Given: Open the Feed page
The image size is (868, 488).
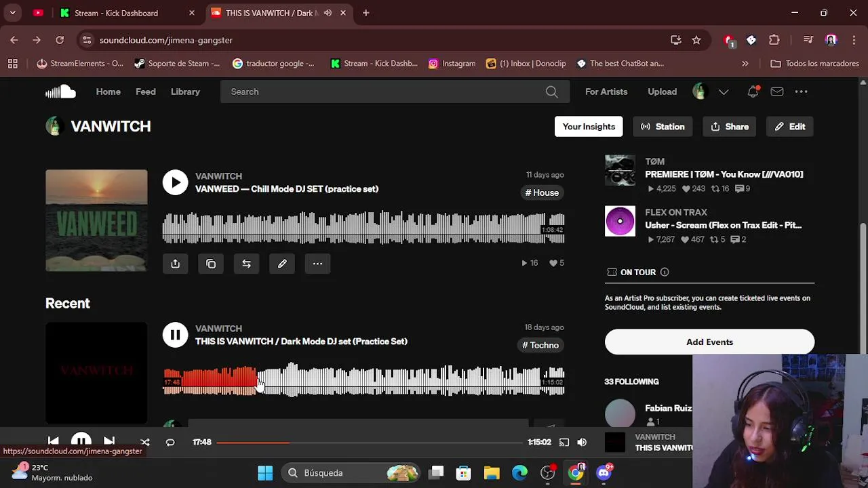Looking at the screenshot, I should 146,91.
